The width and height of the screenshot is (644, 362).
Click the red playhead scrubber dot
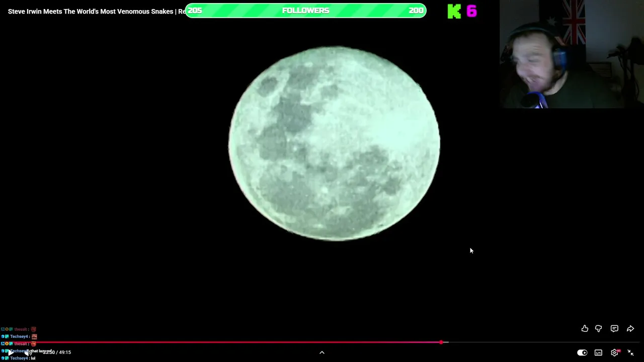point(441,342)
